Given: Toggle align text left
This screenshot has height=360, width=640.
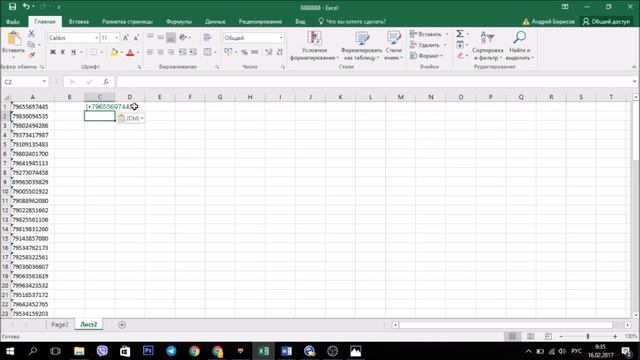Looking at the screenshot, I should 150,52.
